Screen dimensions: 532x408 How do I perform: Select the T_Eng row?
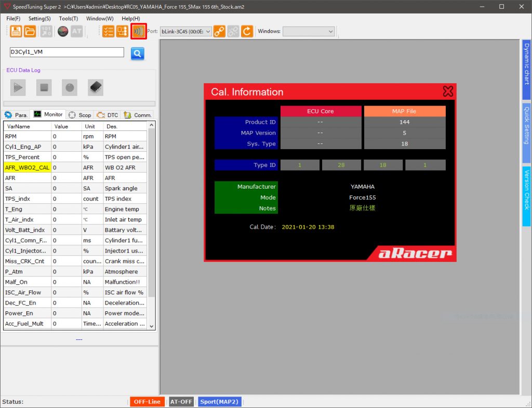[x=75, y=209]
